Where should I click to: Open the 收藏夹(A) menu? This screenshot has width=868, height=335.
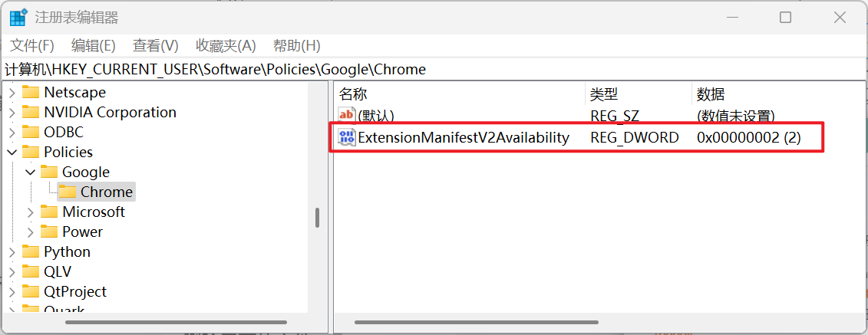(226, 45)
